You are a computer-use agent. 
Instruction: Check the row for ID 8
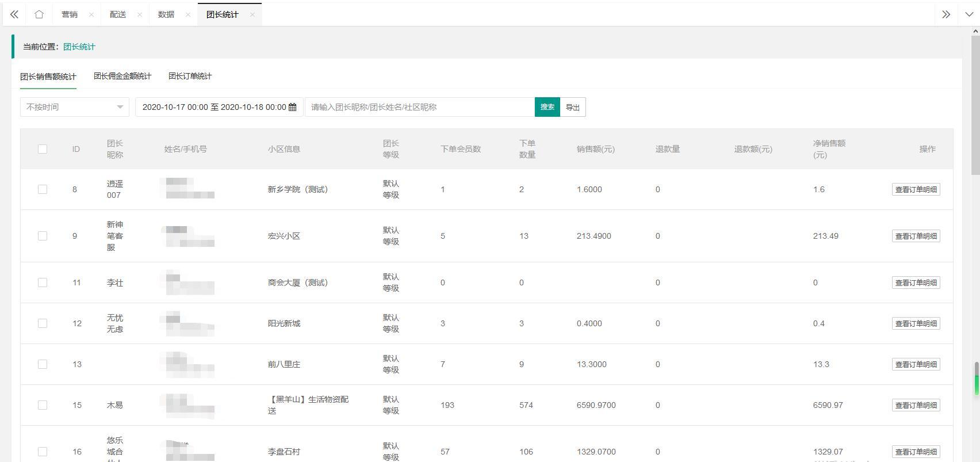coord(43,189)
